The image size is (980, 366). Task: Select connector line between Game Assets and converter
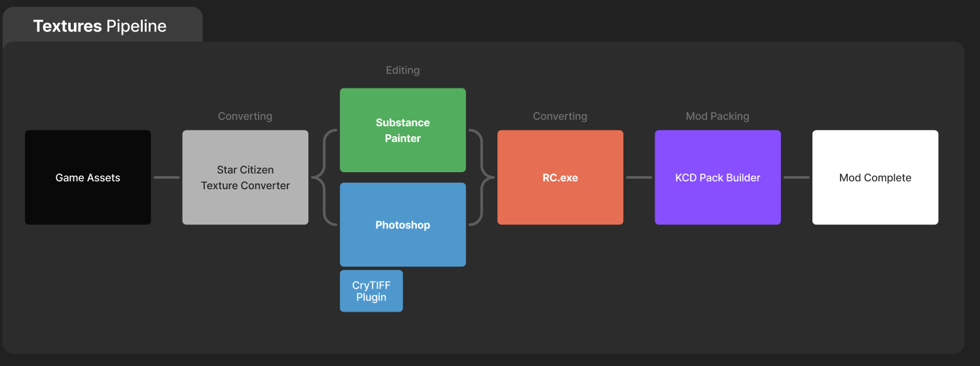[x=166, y=177]
